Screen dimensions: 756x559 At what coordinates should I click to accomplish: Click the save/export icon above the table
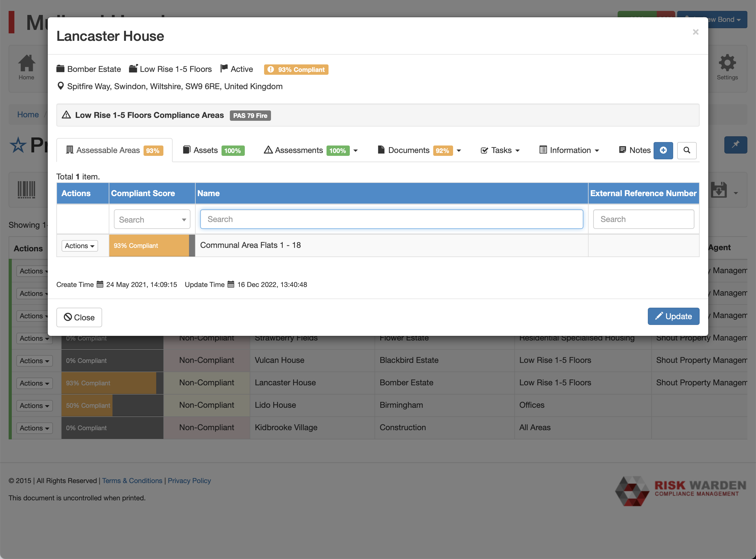(720, 190)
